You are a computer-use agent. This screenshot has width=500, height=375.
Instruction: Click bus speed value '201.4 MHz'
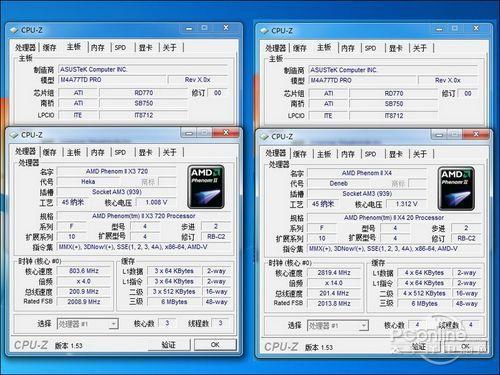point(334,293)
